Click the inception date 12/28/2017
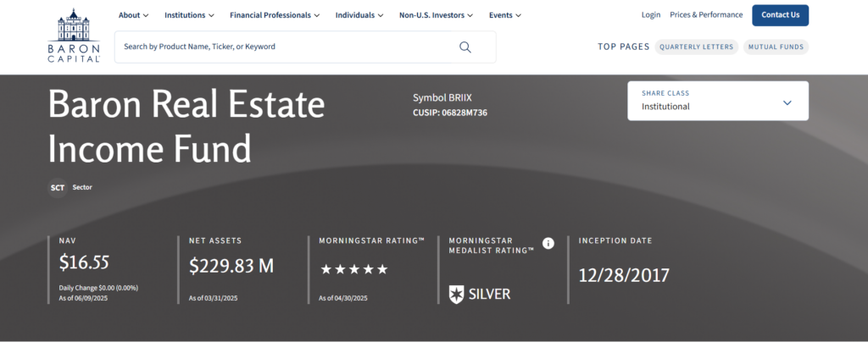The width and height of the screenshot is (868, 342). 624,275
